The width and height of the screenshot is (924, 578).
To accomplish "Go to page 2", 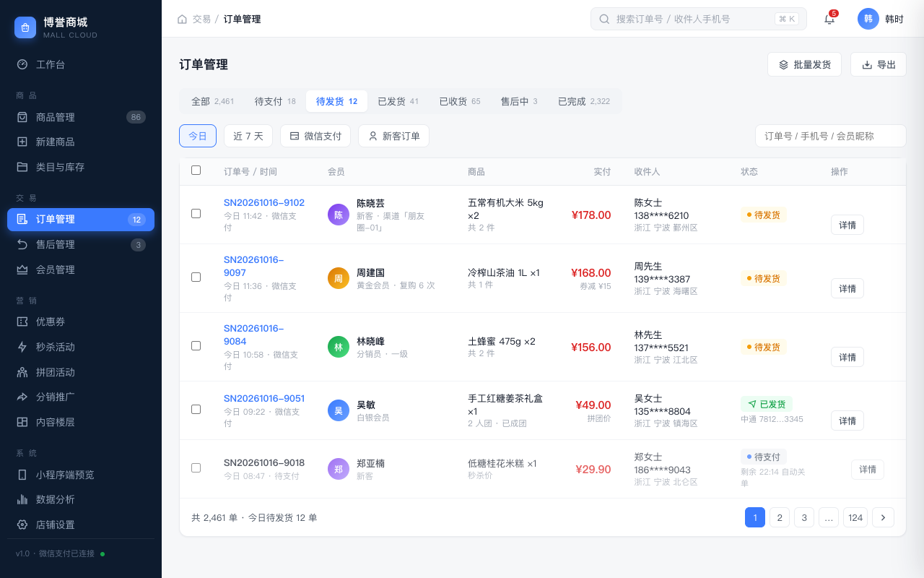I will (780, 517).
